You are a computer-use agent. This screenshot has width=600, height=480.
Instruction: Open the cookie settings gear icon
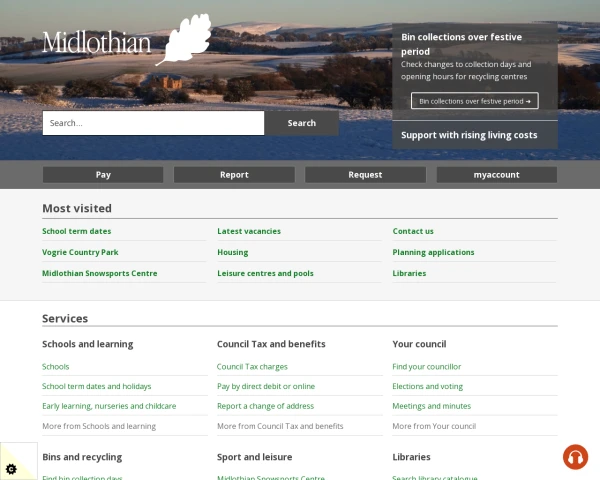pyautogui.click(x=11, y=469)
